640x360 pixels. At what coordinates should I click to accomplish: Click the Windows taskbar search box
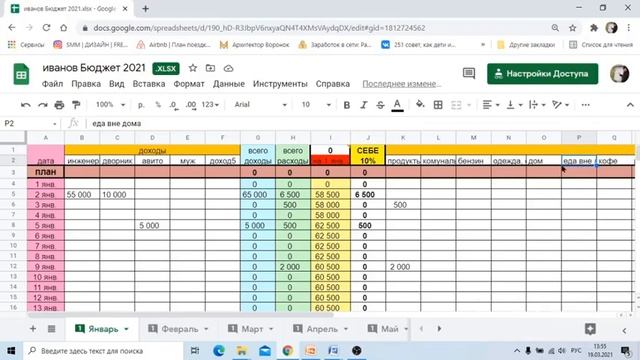coord(103,351)
